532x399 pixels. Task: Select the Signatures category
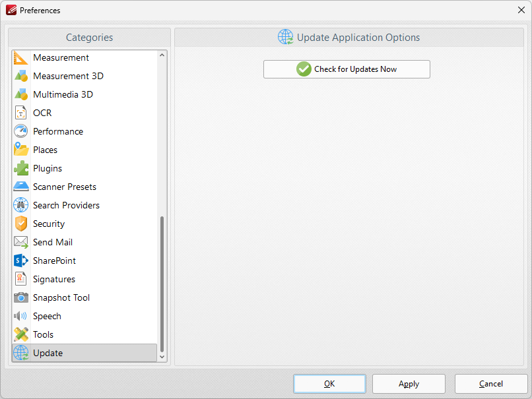pos(84,279)
